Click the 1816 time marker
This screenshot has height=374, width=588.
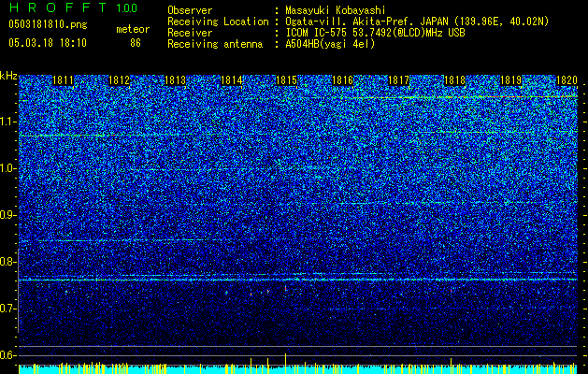click(x=343, y=80)
